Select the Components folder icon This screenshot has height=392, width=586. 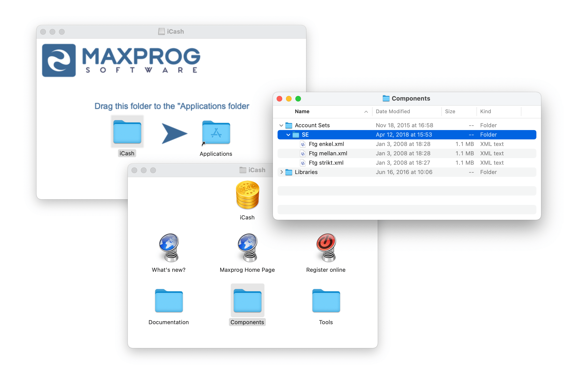[247, 301]
